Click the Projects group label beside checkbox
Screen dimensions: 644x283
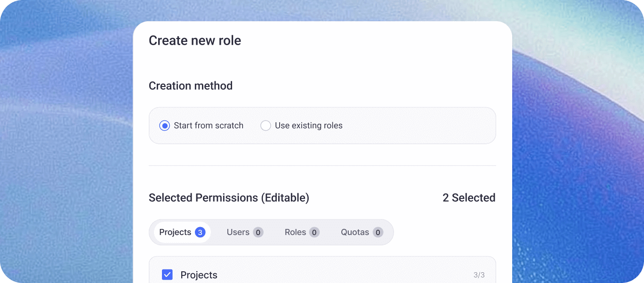pos(199,275)
